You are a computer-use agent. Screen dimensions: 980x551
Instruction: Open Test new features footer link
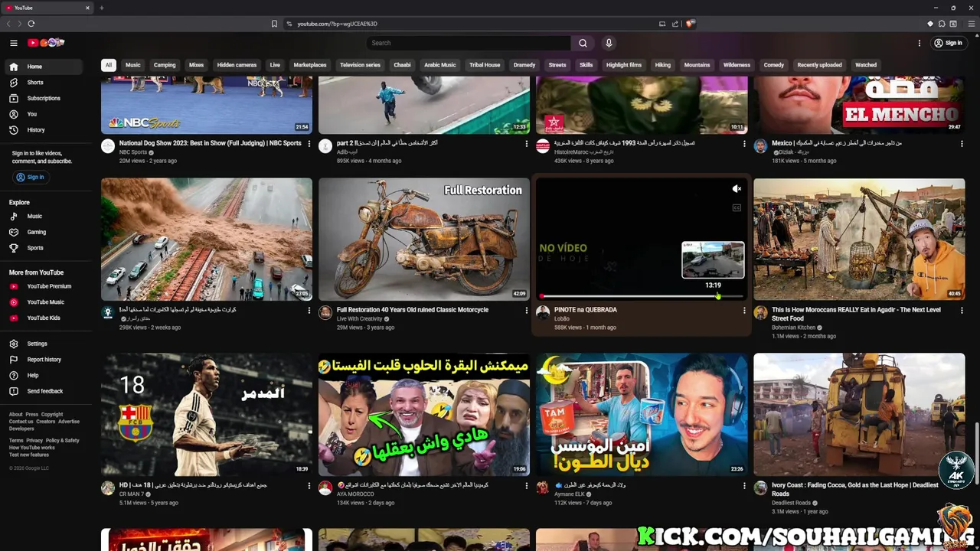tap(29, 455)
